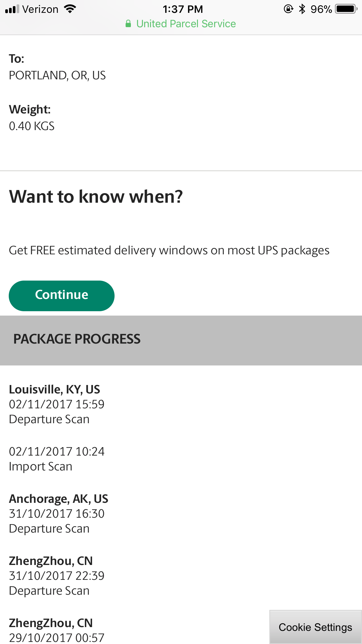Tap the Bluetooth status icon
Viewport: 362px width, 644px height.
pos(302,9)
